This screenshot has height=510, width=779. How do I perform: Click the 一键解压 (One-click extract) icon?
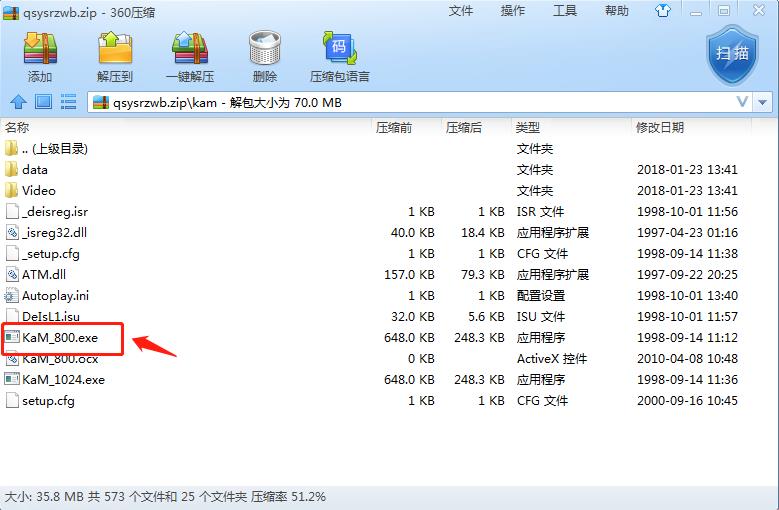coord(189,56)
